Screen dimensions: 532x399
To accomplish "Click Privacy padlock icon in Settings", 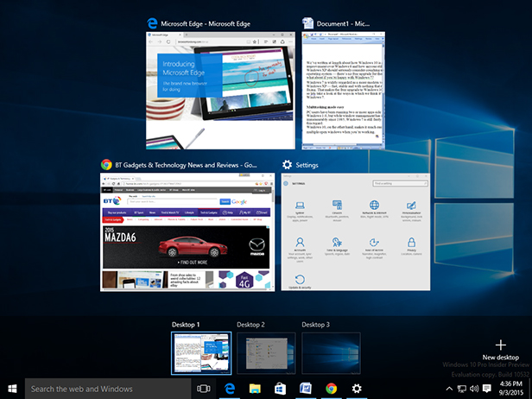I will point(412,242).
